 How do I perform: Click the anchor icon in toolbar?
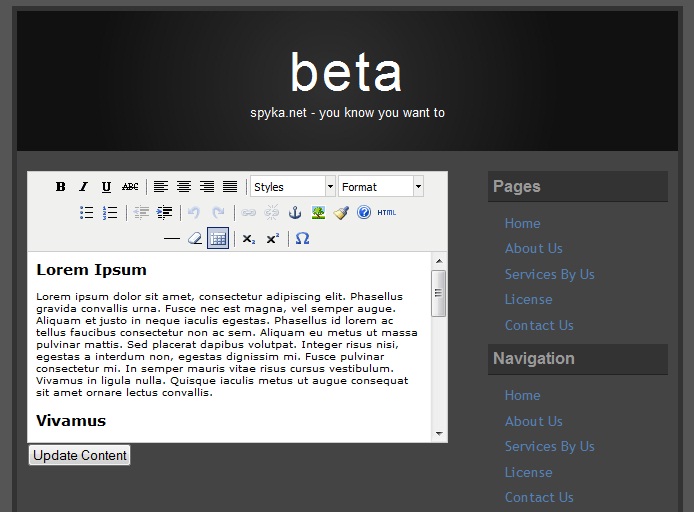pyautogui.click(x=295, y=213)
